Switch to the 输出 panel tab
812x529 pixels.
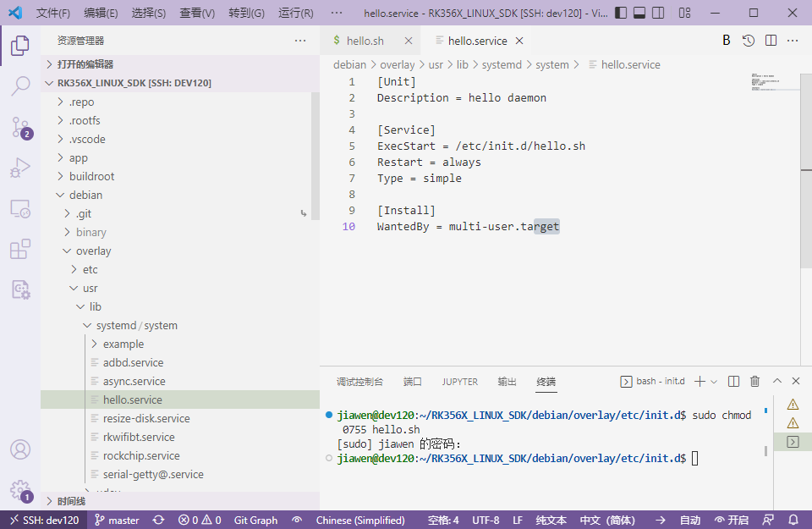[x=507, y=381]
